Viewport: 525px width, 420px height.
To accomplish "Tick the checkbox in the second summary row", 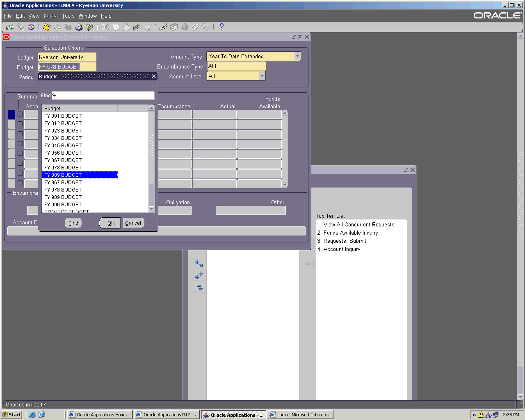I will (20, 124).
